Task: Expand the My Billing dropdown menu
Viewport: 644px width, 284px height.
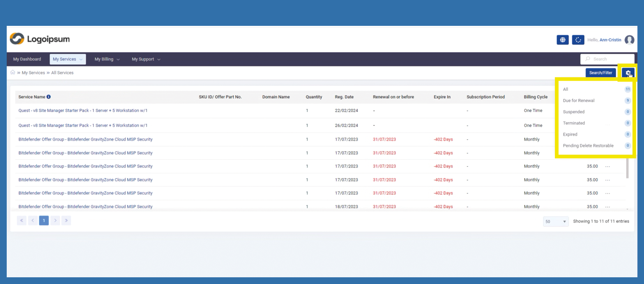Action: pyautogui.click(x=107, y=59)
